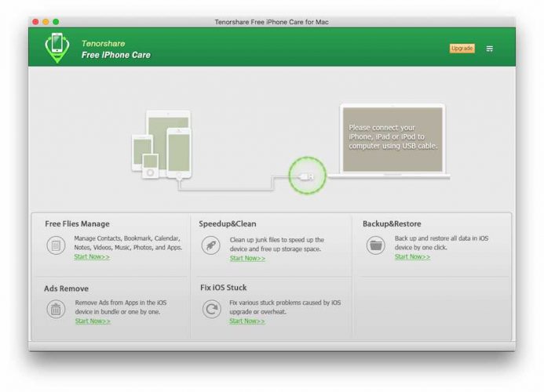The height and width of the screenshot is (392, 544).
Task: Click the orange Upgrade button
Action: point(462,48)
